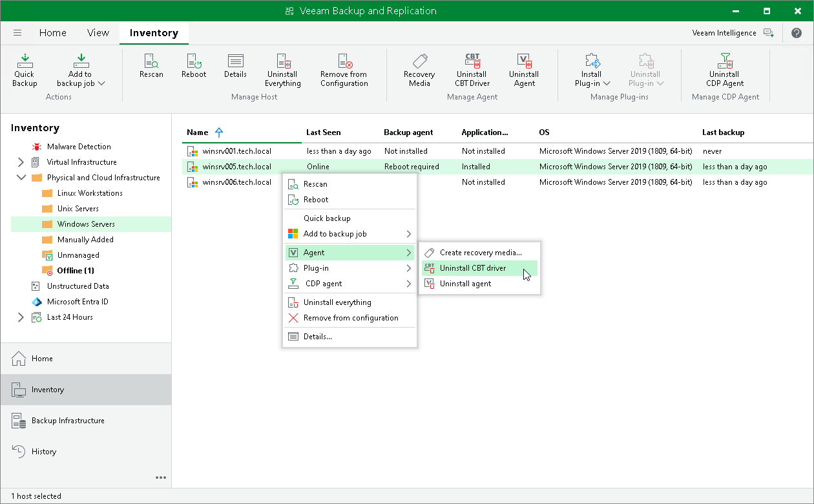Select the Offline (1) folder

click(x=75, y=271)
